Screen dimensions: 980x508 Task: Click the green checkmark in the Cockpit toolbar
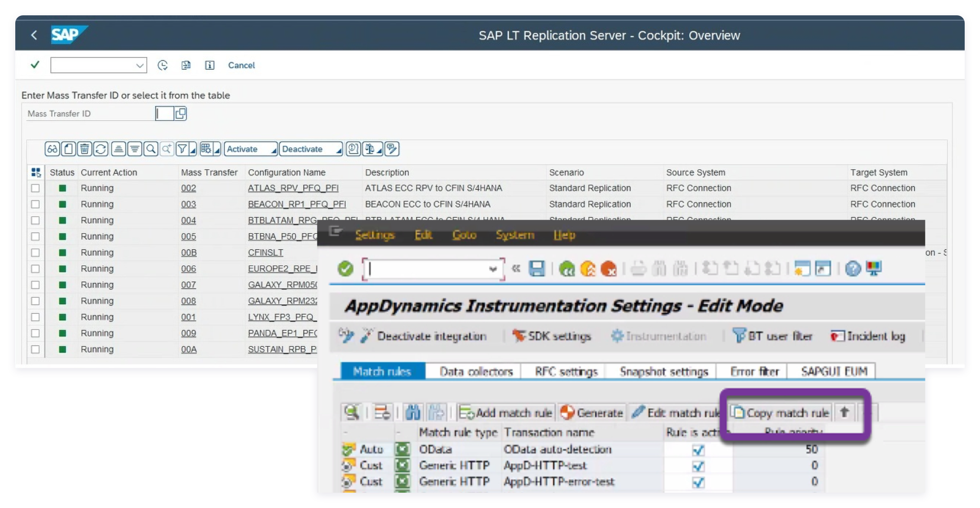coord(35,65)
